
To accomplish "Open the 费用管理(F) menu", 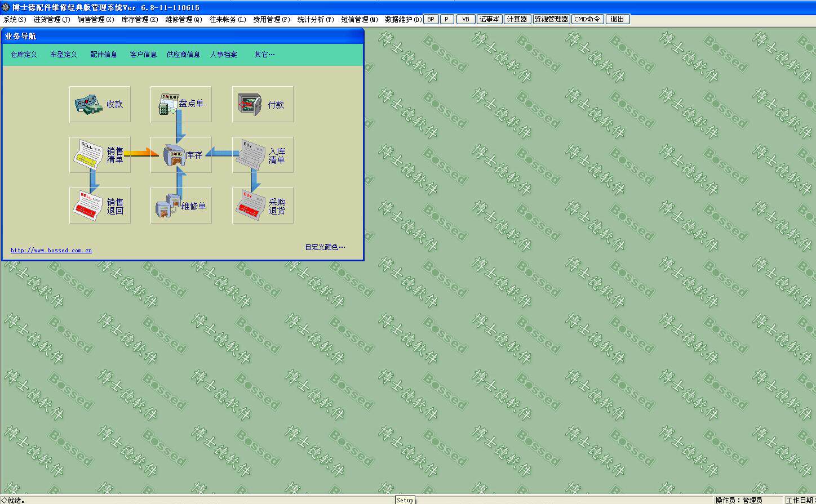I will (272, 19).
